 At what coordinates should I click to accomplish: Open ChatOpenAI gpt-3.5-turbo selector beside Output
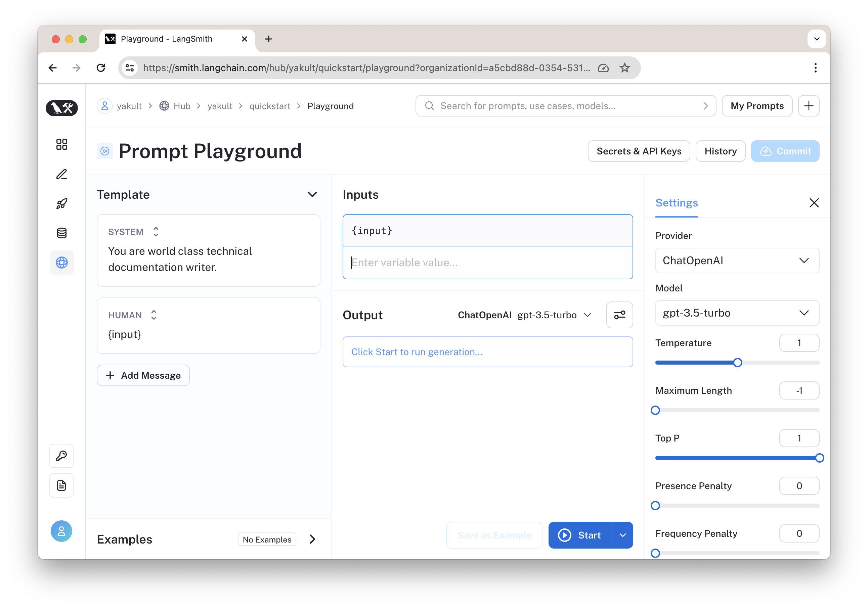(x=525, y=315)
